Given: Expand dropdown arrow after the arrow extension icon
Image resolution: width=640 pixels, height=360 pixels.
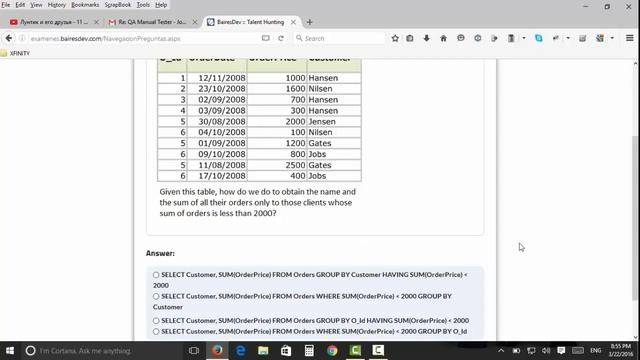Looking at the screenshot, I should (x=568, y=38).
